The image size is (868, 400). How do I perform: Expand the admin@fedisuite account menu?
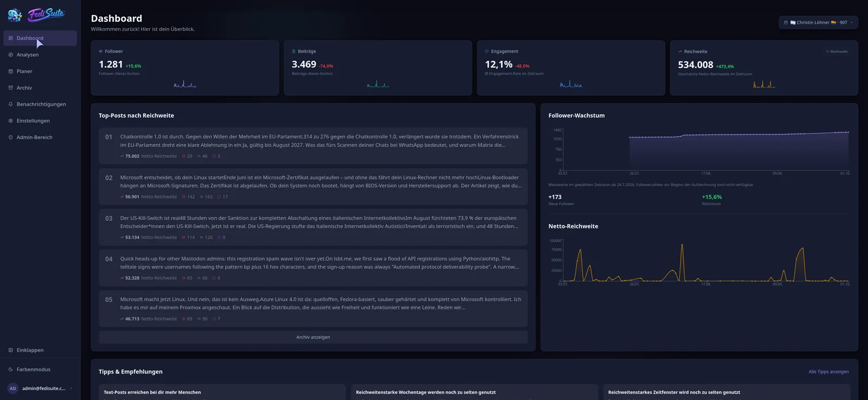click(x=40, y=389)
